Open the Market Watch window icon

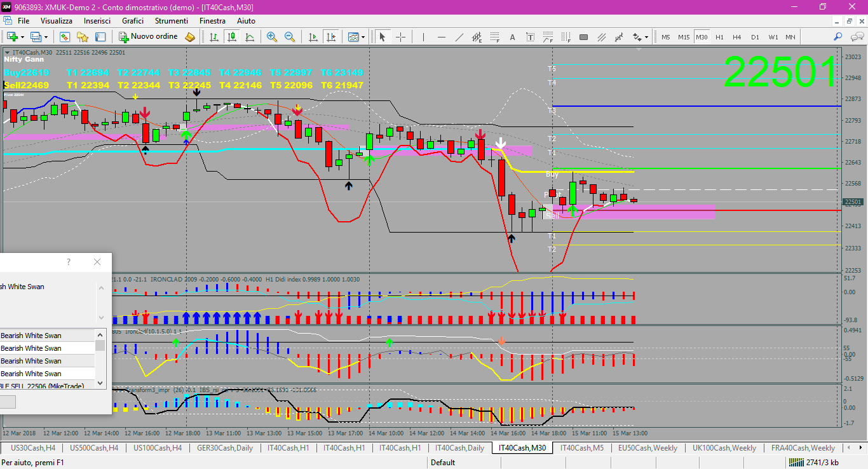(x=64, y=37)
